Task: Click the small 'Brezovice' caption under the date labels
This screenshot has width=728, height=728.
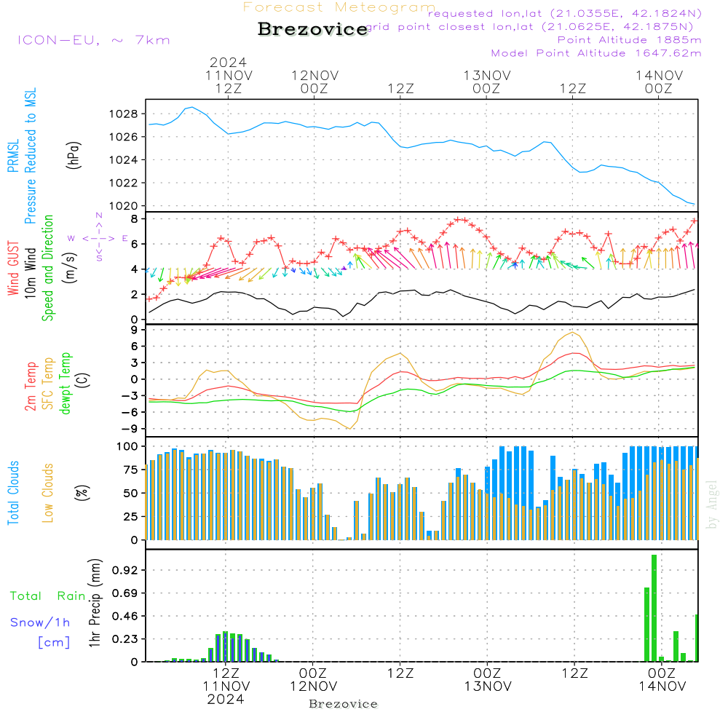Action: click(343, 704)
